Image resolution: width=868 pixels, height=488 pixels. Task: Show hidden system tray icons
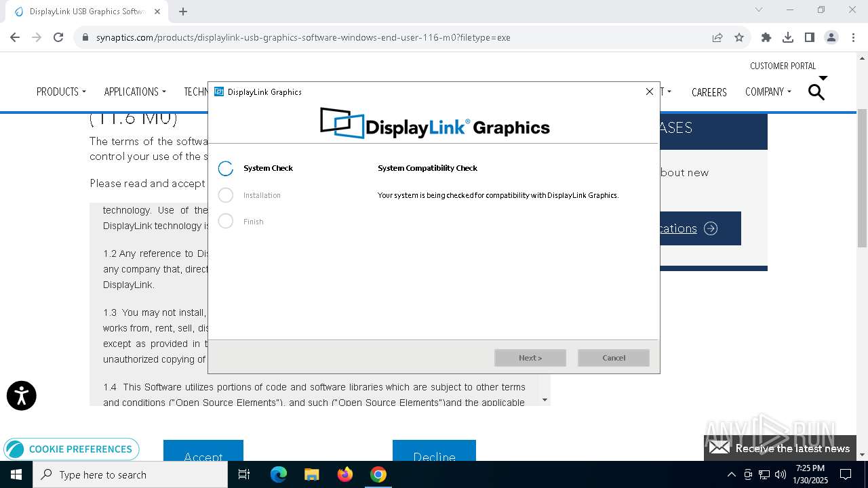pos(731,474)
